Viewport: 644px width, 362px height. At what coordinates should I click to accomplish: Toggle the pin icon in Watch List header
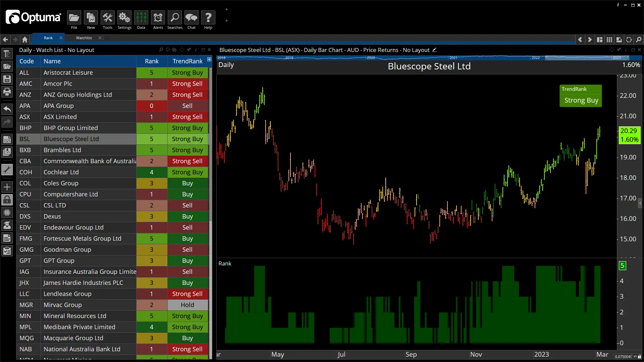(189, 50)
